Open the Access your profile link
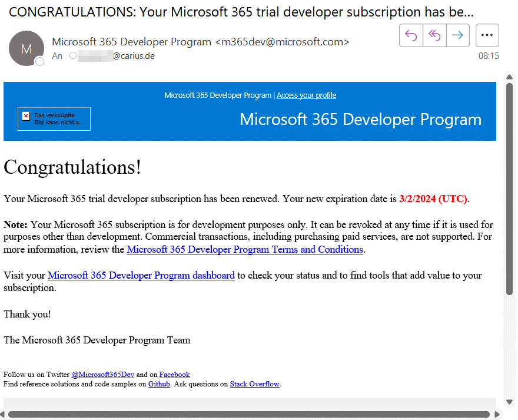This screenshot has height=420, width=518. click(306, 95)
